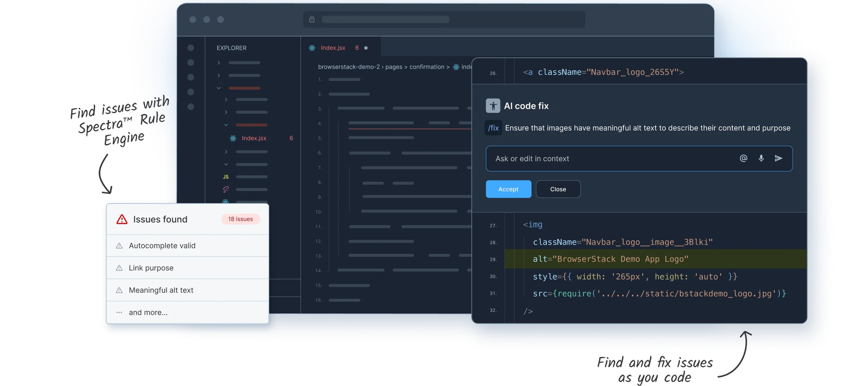Click the 'Ask or edit in context' input field

(x=639, y=158)
